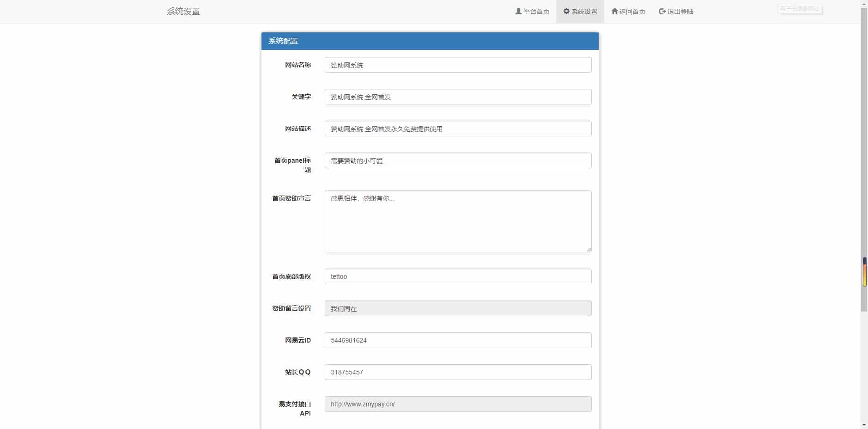Click 退出登陆 to log out
This screenshot has height=429, width=868.
(x=680, y=11)
